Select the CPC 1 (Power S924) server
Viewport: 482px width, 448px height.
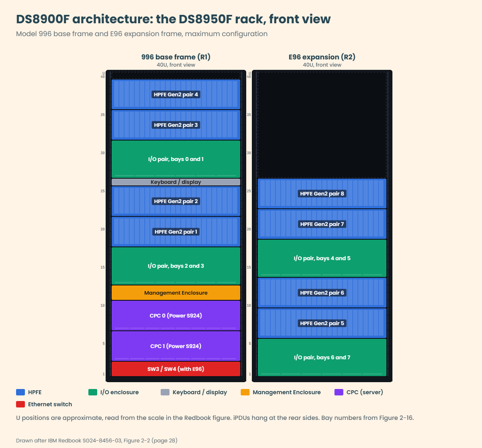click(176, 346)
